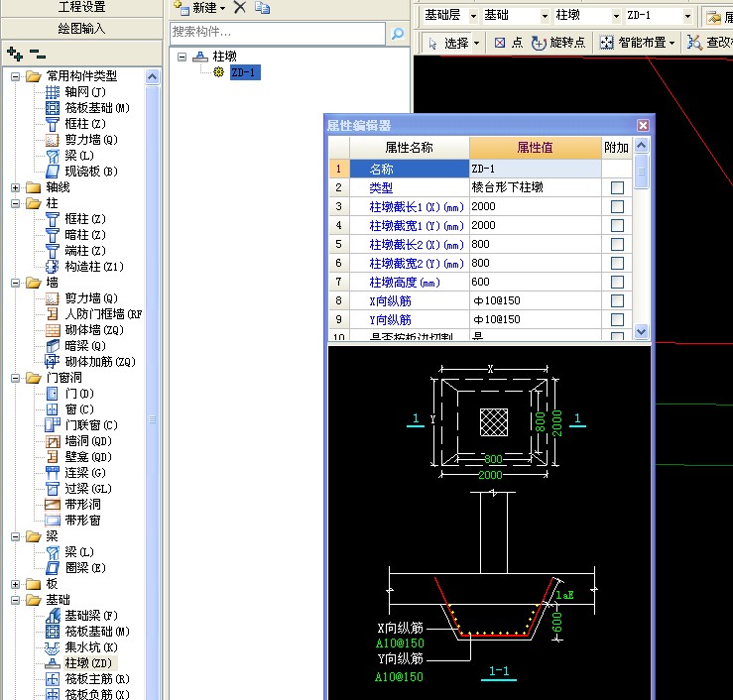Tick the 附加 checkbox for X向纵筋 row

[617, 301]
